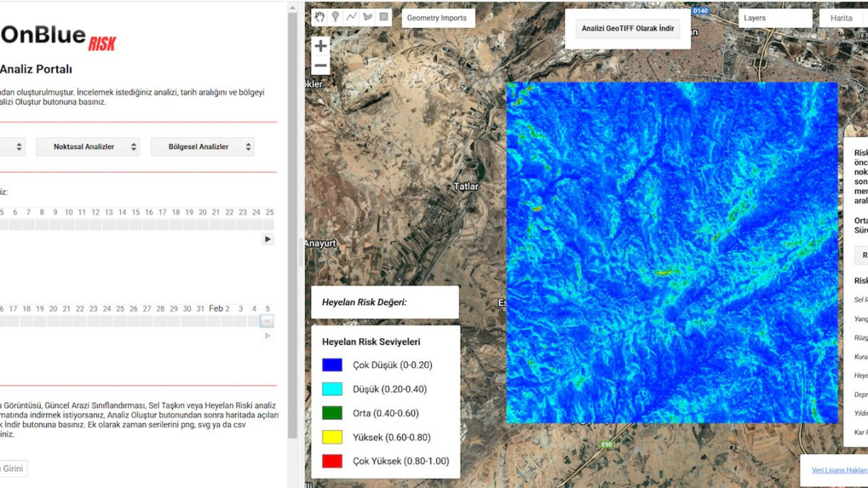
Task: Play the upper date slider animation
Action: (x=268, y=239)
